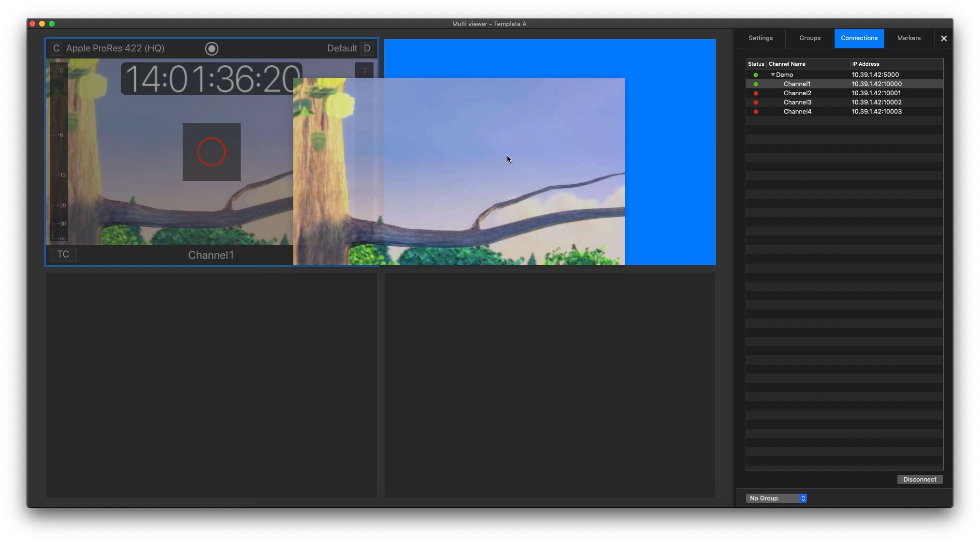Click IP address 10.39.1.42:10003
Screen dimensions: 980x543
(877, 112)
